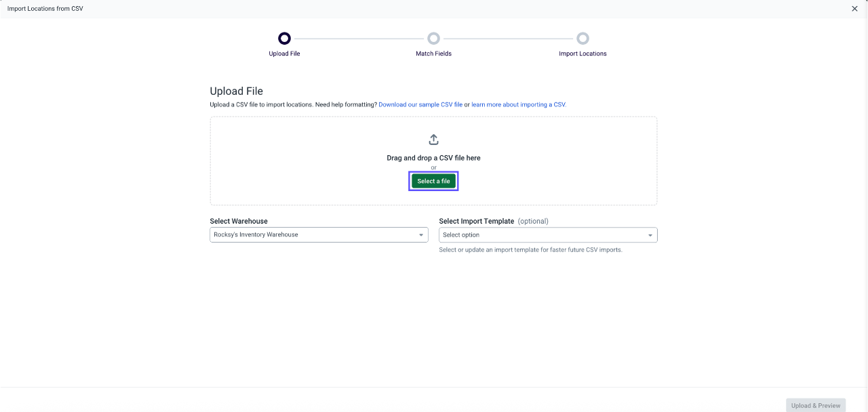Click the green Select a file button

click(433, 181)
